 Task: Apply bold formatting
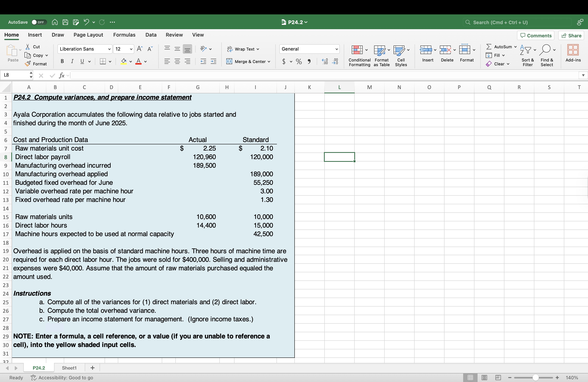point(62,61)
